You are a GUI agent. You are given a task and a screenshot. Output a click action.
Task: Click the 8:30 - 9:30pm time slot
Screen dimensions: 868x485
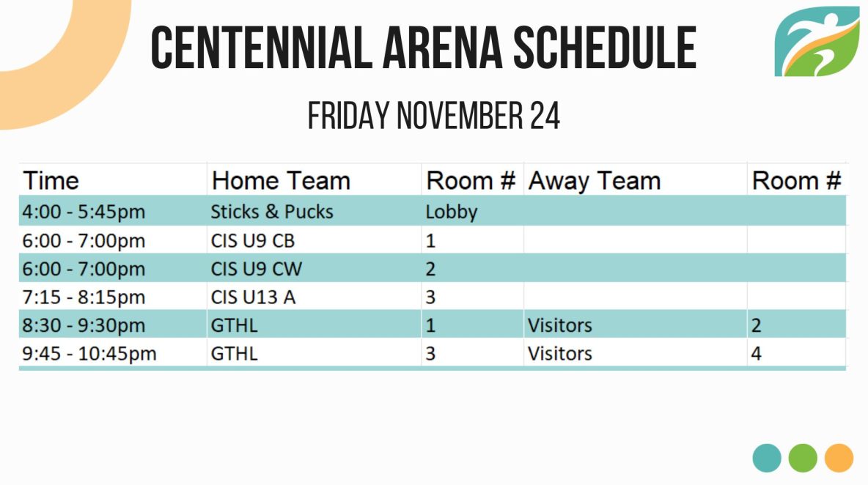113,325
